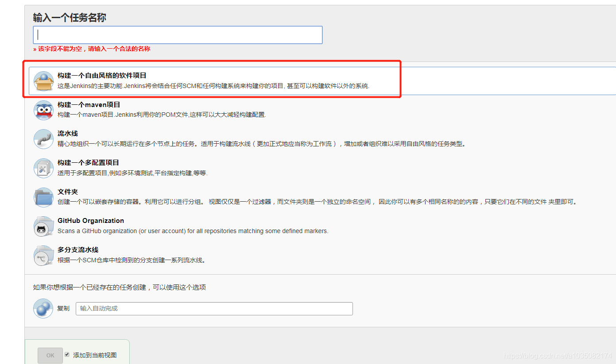Click the folder 创建一个可以嵌套存储的容器 description

[318, 202]
